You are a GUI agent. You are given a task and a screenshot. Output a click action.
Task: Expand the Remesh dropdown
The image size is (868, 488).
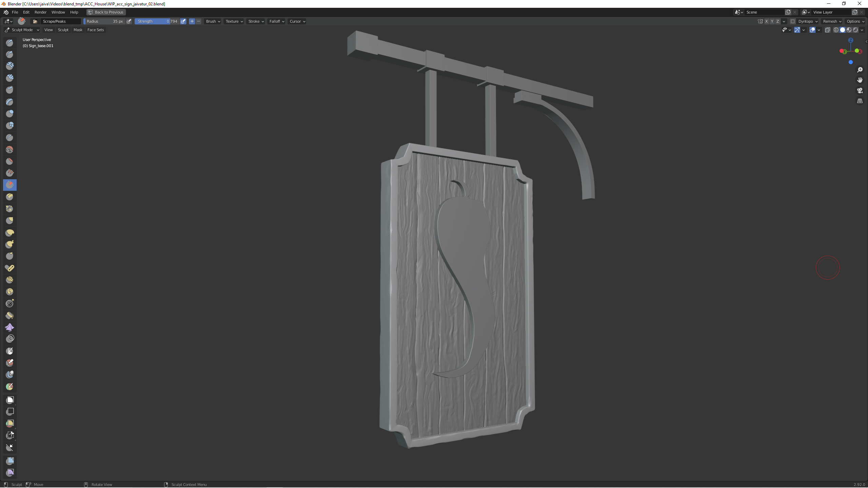[x=832, y=21]
